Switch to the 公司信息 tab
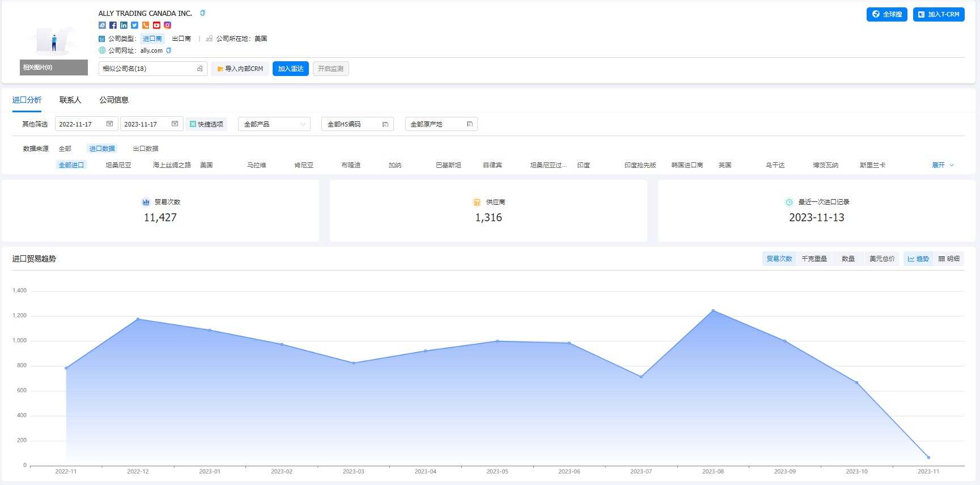Screen dimensions: 980x485 [114, 100]
